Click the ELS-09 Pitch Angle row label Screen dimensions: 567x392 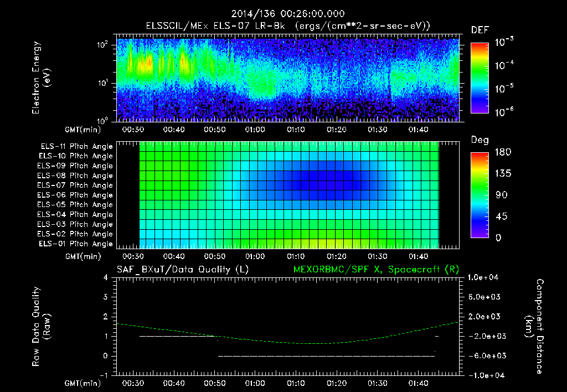pyautogui.click(x=75, y=166)
